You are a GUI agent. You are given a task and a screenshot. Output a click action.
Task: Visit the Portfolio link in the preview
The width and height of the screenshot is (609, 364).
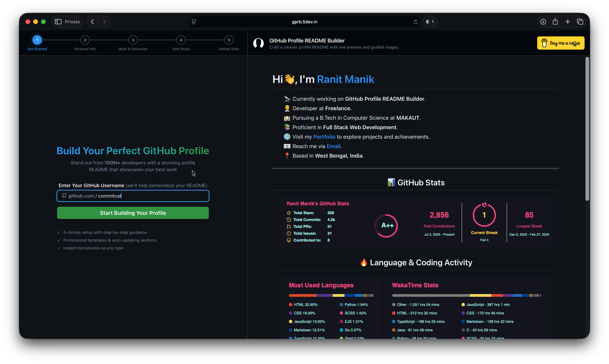coord(324,137)
